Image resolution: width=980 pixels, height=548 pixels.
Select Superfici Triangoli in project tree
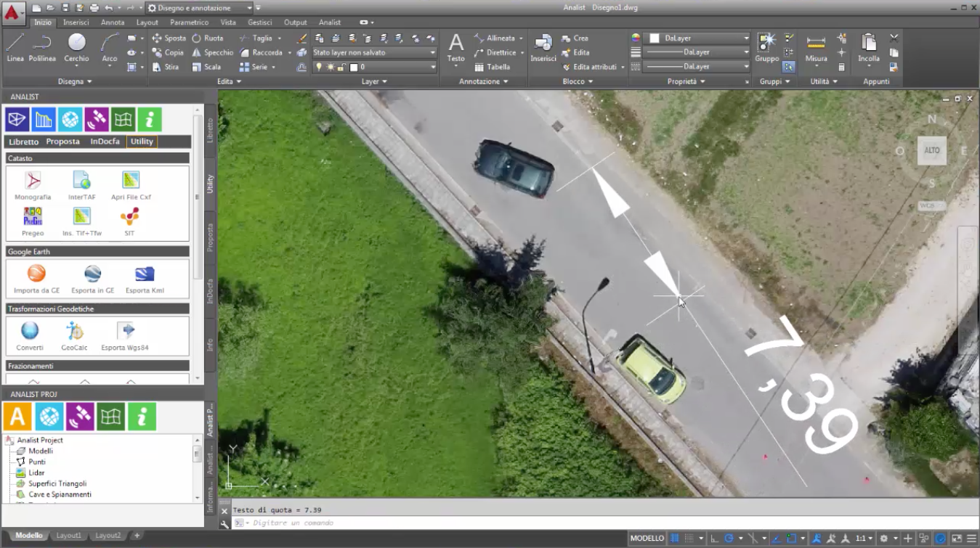(x=57, y=483)
